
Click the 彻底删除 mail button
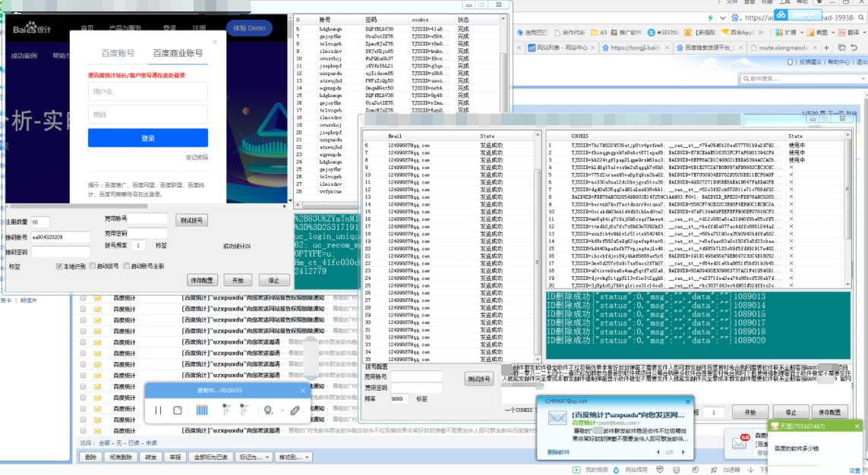click(121, 458)
